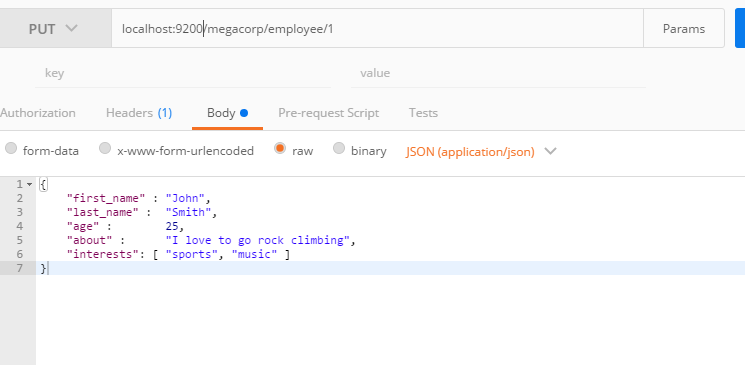Click line number 7 in the gutter
This screenshot has width=745, height=365.
(19, 268)
